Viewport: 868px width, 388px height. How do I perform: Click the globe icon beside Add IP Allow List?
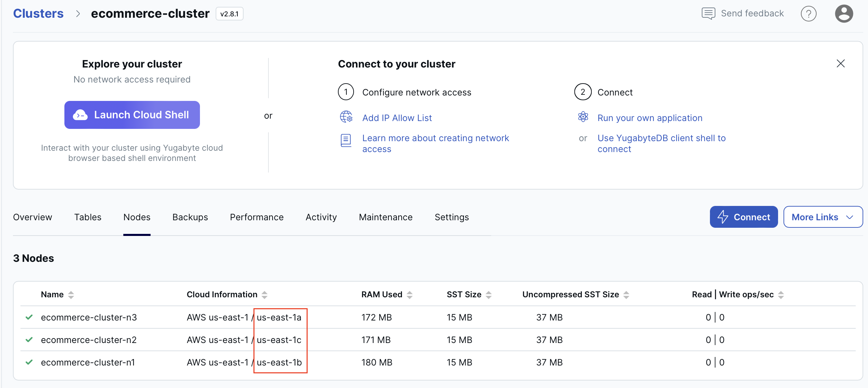click(x=346, y=117)
